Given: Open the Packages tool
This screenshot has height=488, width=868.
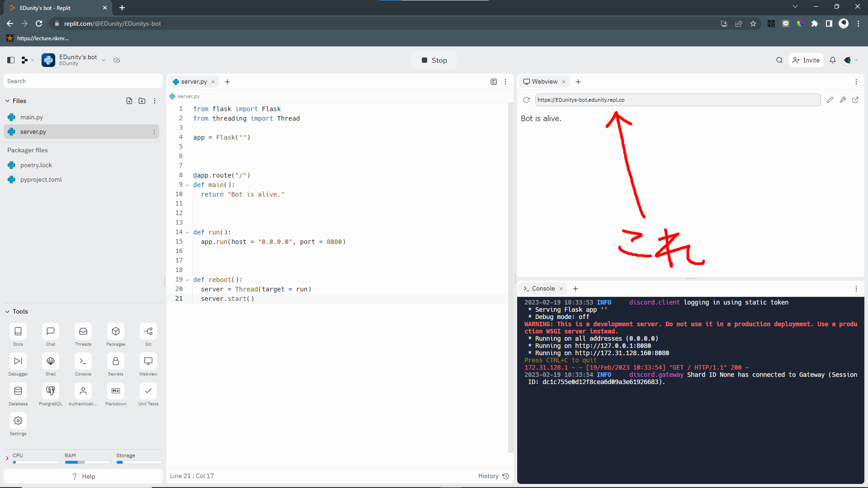Looking at the screenshot, I should 116,332.
